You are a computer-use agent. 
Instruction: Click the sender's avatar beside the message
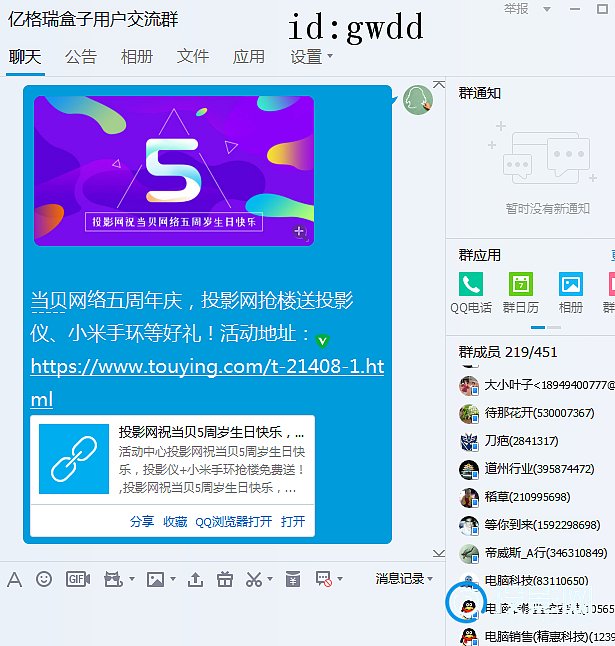[418, 100]
